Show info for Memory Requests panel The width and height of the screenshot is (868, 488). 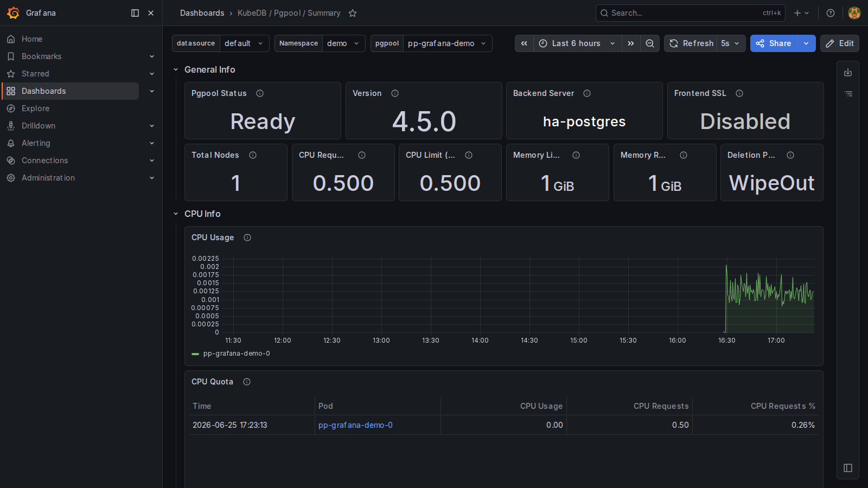coord(684,155)
